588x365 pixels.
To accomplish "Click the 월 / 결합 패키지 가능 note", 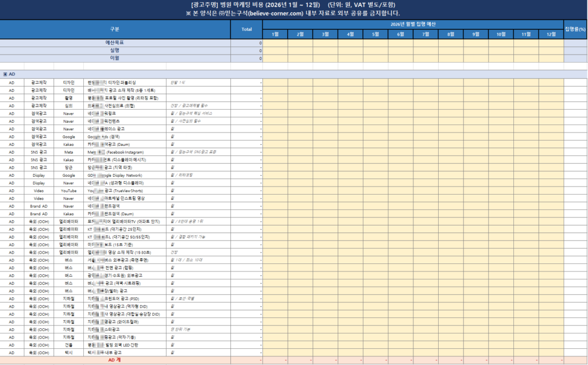I will (x=198, y=237).
